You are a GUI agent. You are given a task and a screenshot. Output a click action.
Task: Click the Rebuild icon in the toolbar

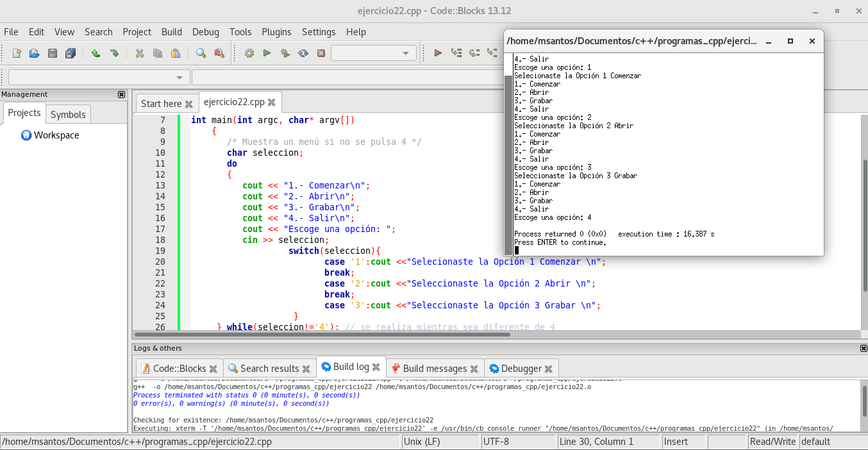click(x=303, y=53)
